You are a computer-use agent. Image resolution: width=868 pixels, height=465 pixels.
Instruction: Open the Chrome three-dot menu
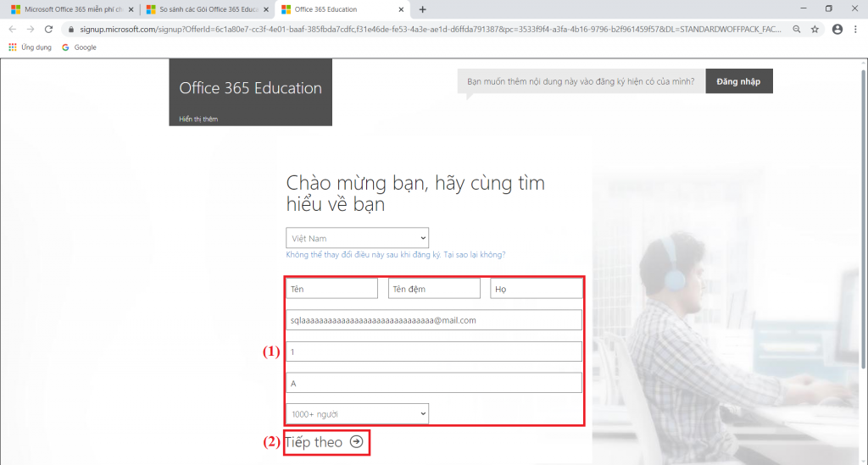tap(855, 30)
